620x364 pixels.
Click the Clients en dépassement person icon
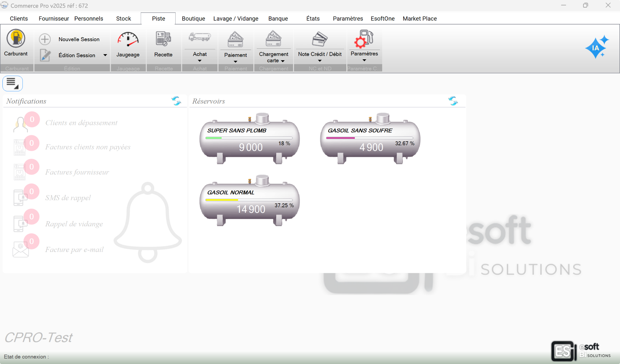point(20,125)
